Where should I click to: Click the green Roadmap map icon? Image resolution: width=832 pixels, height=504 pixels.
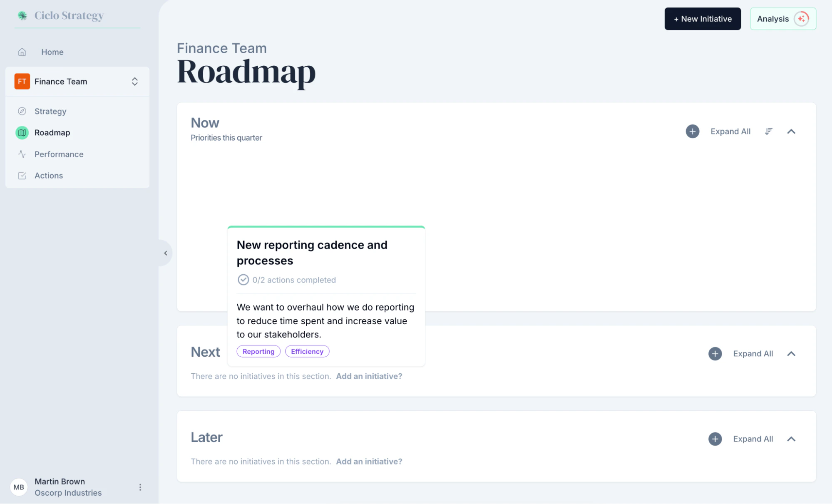pos(22,133)
